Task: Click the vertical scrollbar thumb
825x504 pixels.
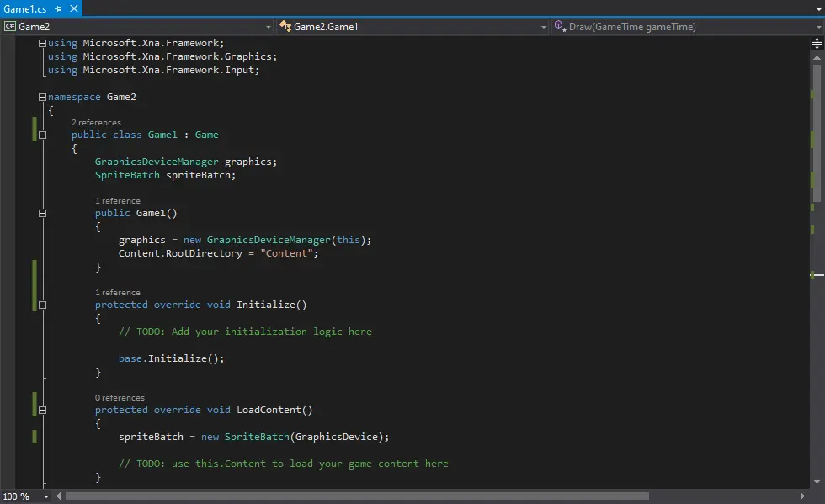Action: [x=817, y=133]
